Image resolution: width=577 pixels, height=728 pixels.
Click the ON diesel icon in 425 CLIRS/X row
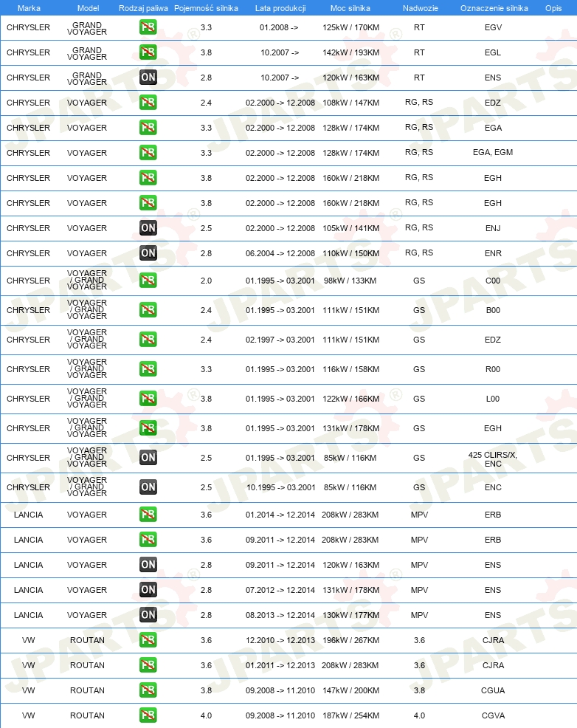148,458
